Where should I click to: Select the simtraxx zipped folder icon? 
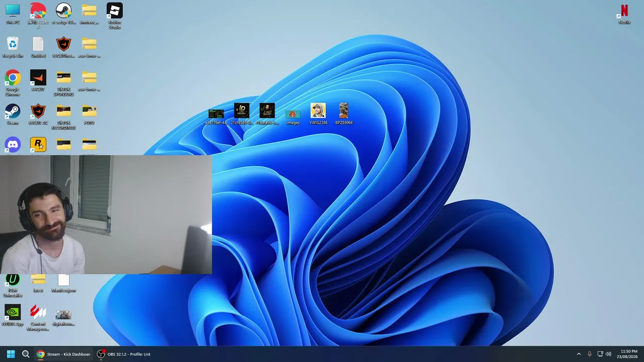[89, 14]
